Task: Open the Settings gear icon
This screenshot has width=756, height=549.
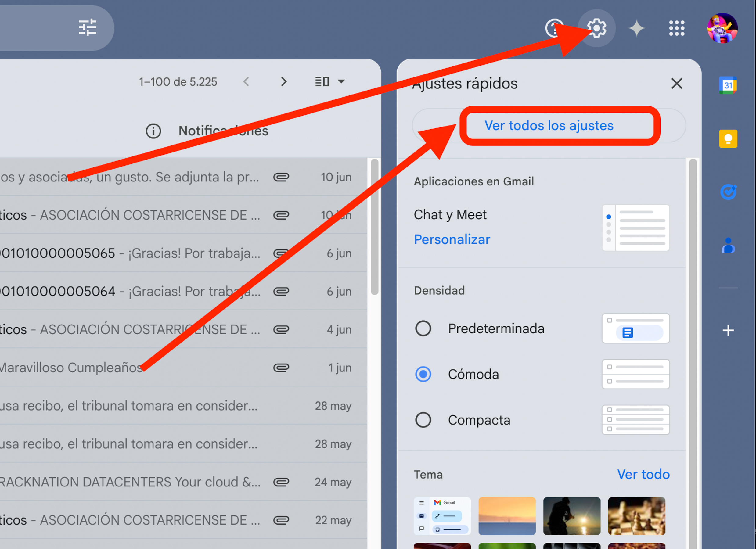Action: tap(597, 28)
